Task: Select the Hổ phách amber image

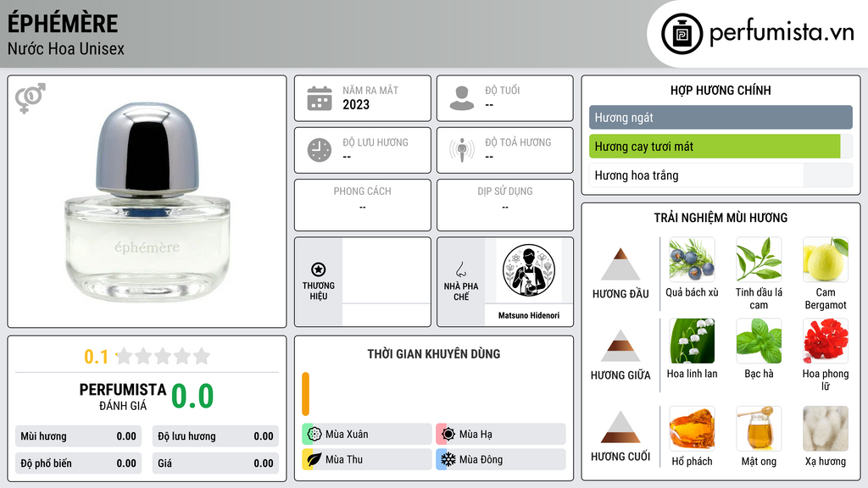Action: 692,428
